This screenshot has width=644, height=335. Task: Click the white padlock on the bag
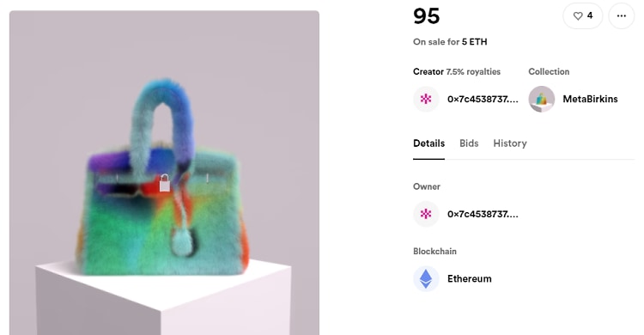pos(165,183)
